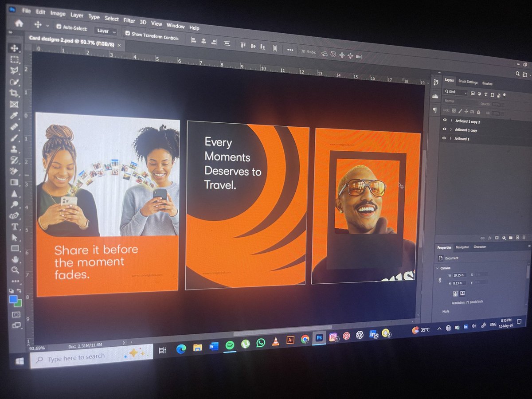Click the background green color swatch
532x399 pixels.
(x=18, y=303)
